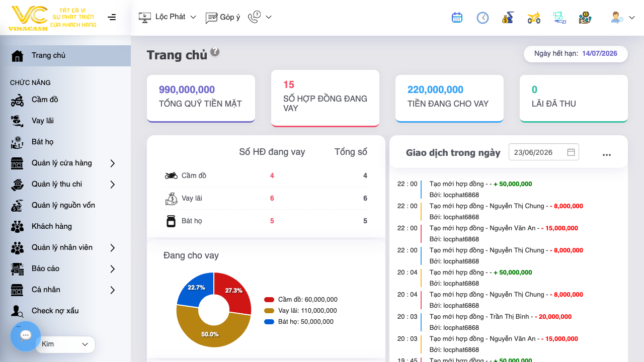This screenshot has width=644, height=362.
Task: Open Bát họ via its sidebar icon
Action: (x=17, y=142)
